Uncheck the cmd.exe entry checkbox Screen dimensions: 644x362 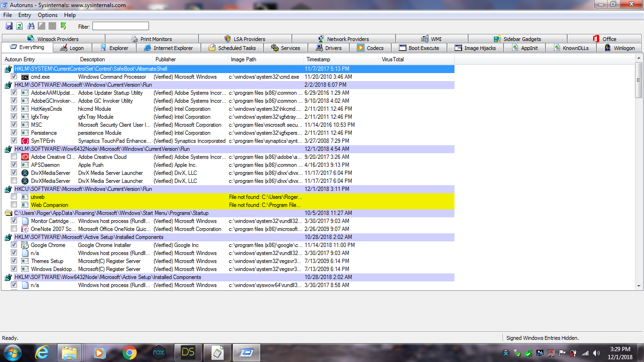point(14,77)
